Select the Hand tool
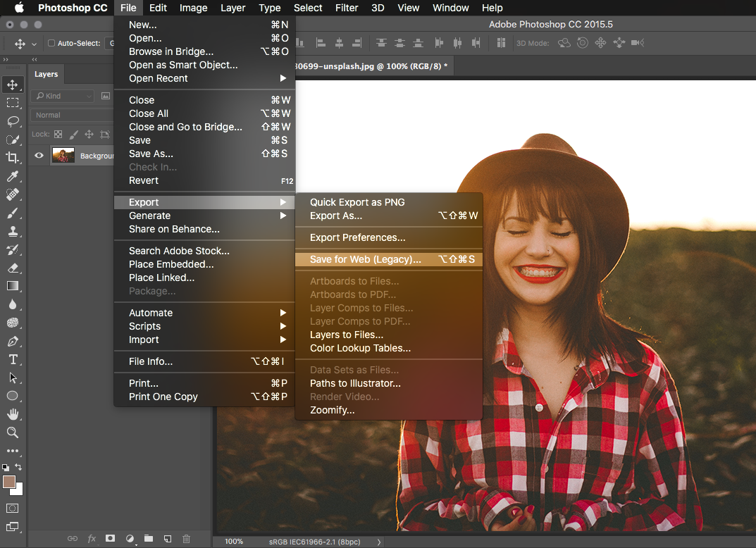756x548 pixels. 13,414
